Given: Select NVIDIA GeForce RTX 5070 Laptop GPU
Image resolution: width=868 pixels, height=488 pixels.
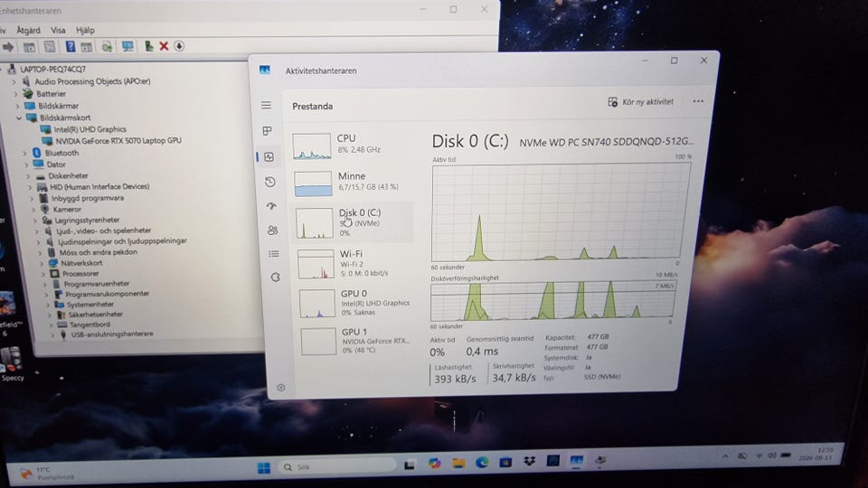Looking at the screenshot, I should pos(118,141).
